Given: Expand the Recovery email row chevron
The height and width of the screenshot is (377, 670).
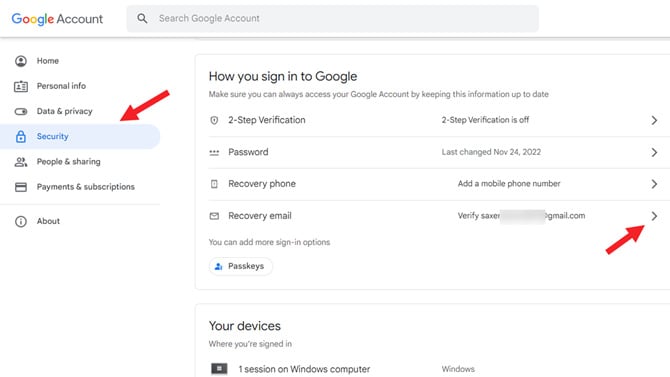Looking at the screenshot, I should pos(654,216).
